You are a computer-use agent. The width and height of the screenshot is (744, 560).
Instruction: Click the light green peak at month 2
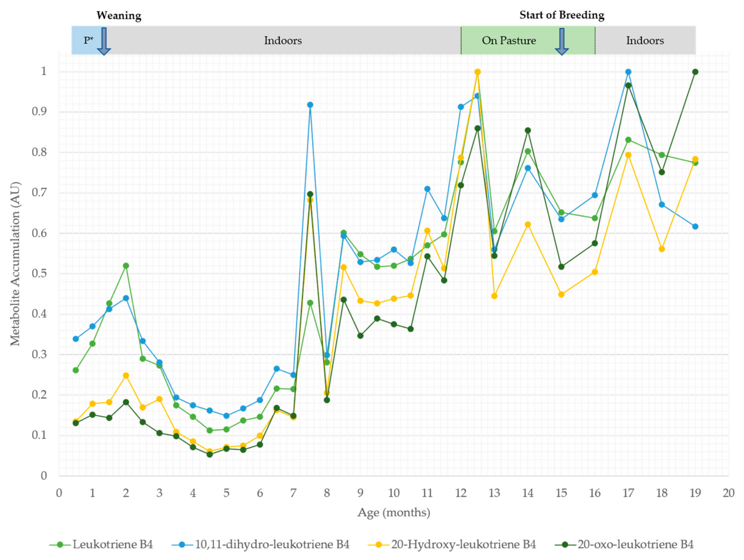tap(126, 266)
